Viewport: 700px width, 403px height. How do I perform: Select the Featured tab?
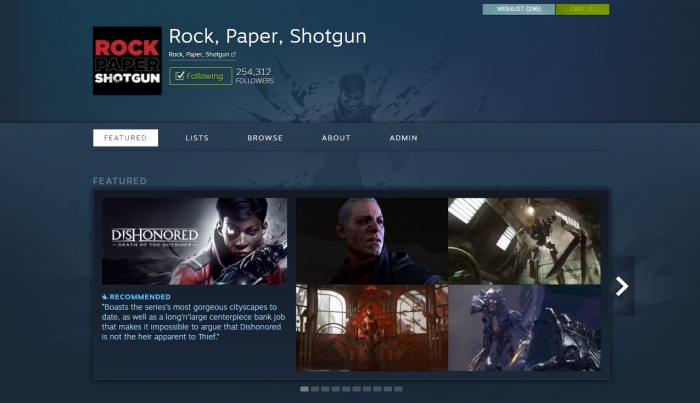[x=125, y=138]
